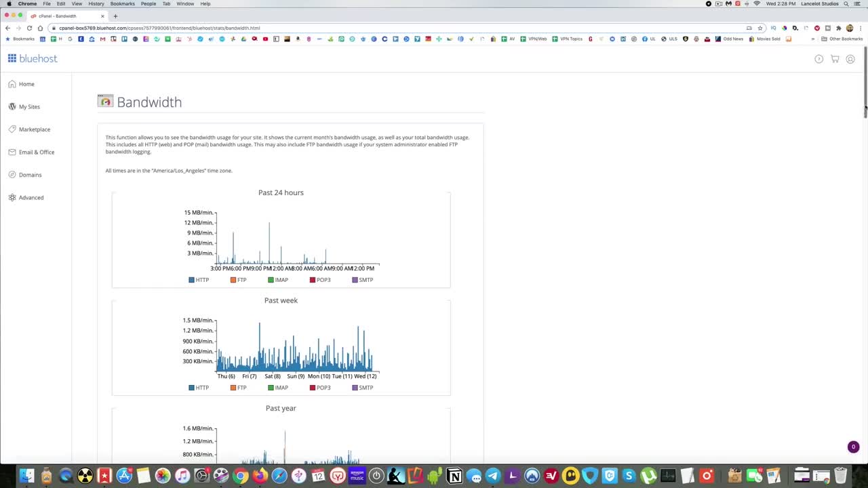Toggle SMTP series in Past week legend

363,388
